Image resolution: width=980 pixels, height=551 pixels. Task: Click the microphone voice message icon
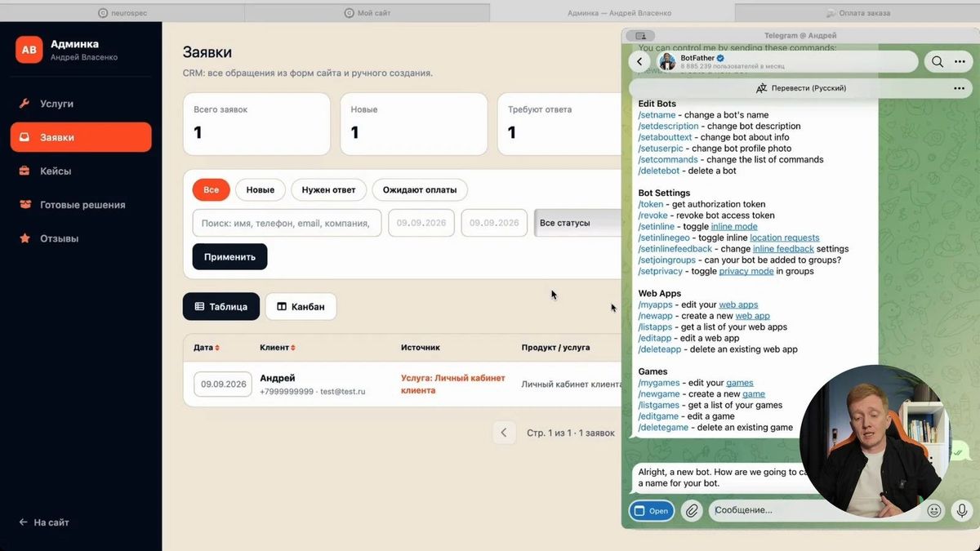click(x=962, y=511)
